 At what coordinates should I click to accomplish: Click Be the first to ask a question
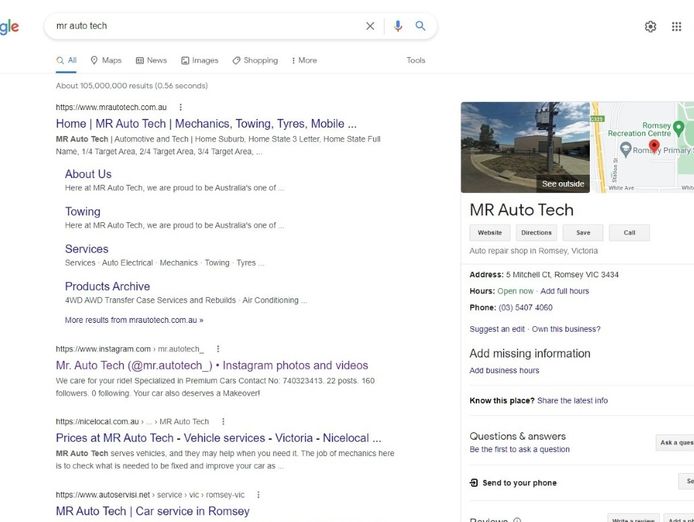point(520,449)
